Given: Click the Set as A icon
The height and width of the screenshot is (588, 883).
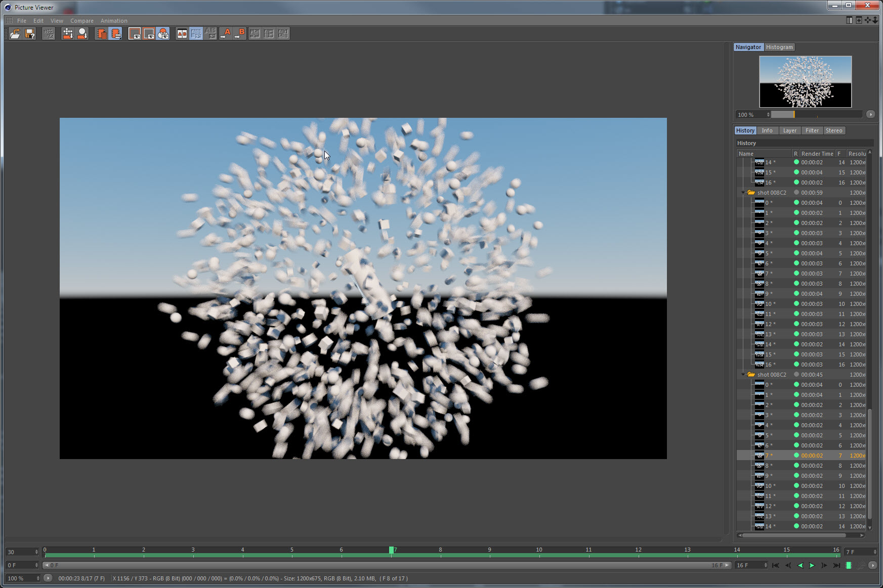Looking at the screenshot, I should [225, 34].
